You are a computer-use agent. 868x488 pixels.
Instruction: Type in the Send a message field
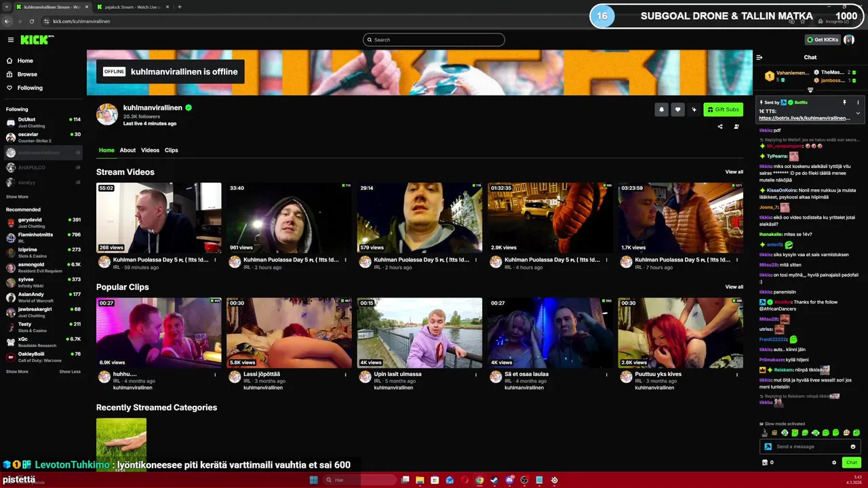pos(810,447)
